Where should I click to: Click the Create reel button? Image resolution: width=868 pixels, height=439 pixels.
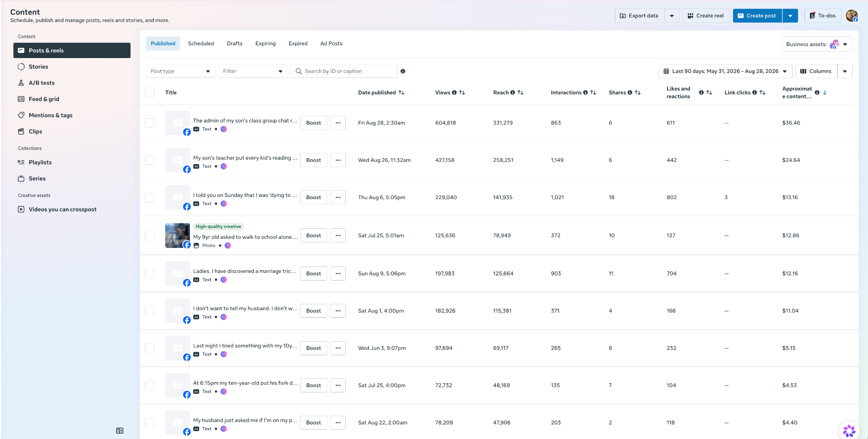tap(706, 16)
